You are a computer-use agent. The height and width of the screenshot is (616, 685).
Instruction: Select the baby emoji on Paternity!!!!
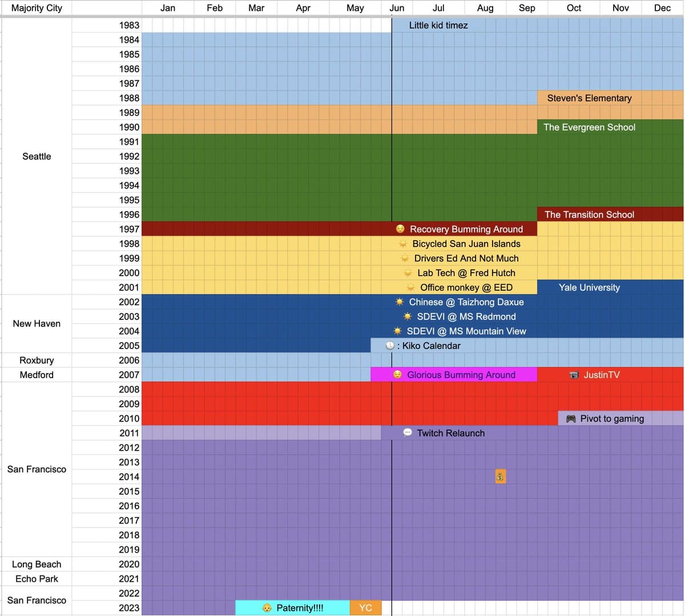click(267, 607)
